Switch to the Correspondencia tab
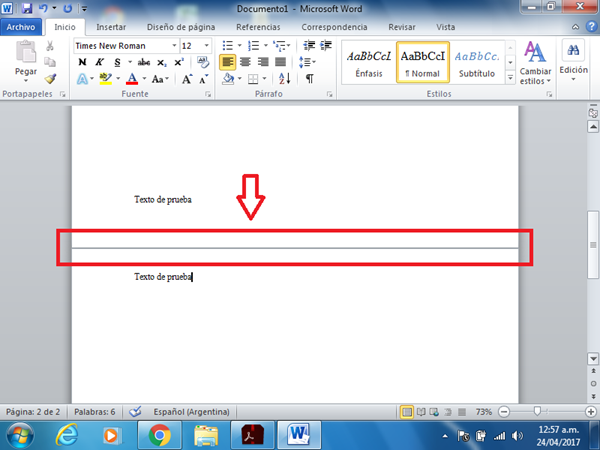This screenshot has height=450, width=600. 334,27
